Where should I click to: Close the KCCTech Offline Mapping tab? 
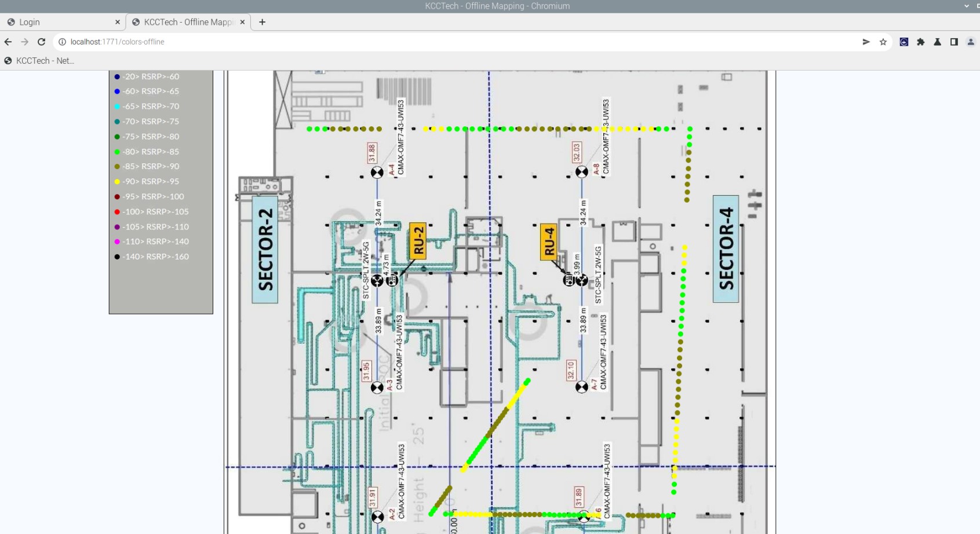(242, 22)
